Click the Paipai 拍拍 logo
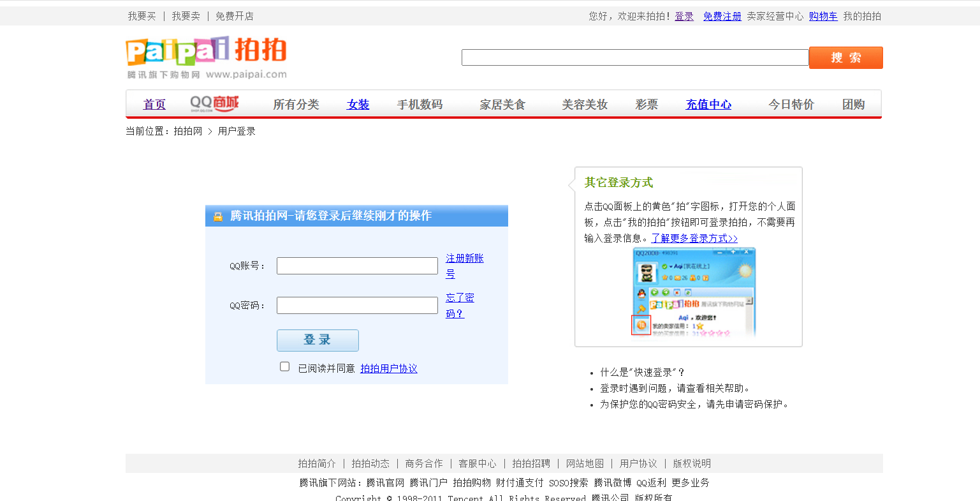The image size is (980, 501). [207, 57]
